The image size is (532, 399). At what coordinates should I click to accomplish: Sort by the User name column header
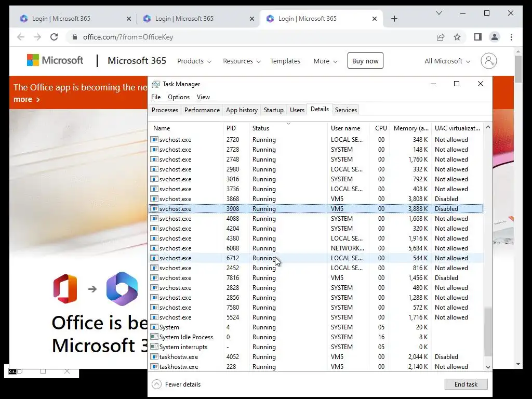349,128
